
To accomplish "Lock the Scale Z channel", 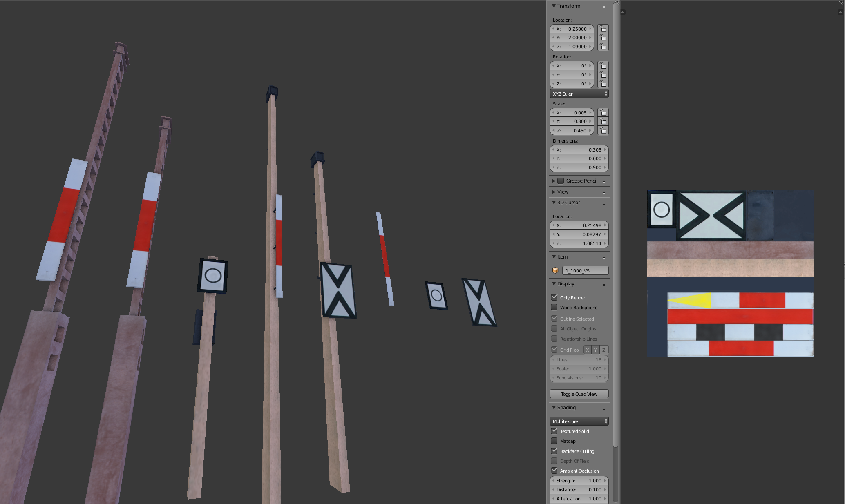I will pyautogui.click(x=603, y=131).
